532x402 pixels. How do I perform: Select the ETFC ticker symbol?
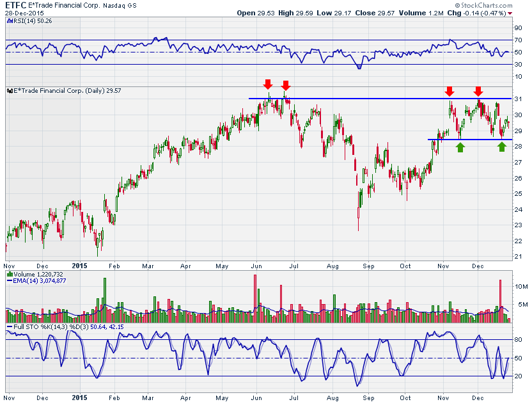coord(15,5)
